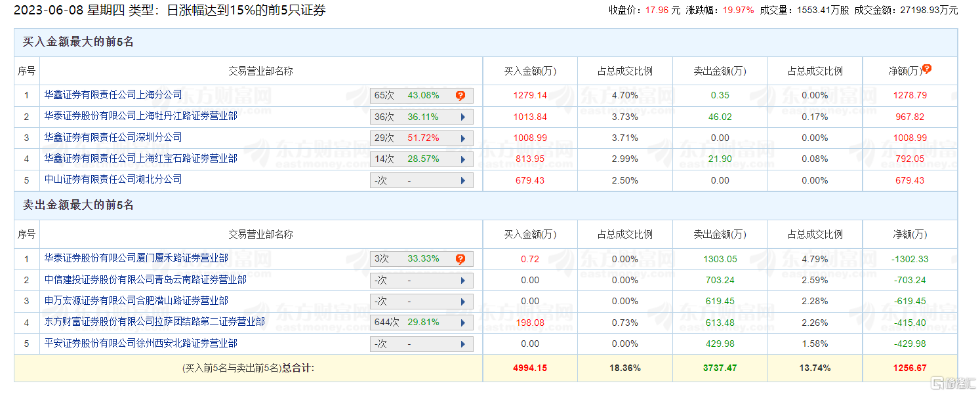Click the net amount -415.40 cell

pyautogui.click(x=910, y=323)
